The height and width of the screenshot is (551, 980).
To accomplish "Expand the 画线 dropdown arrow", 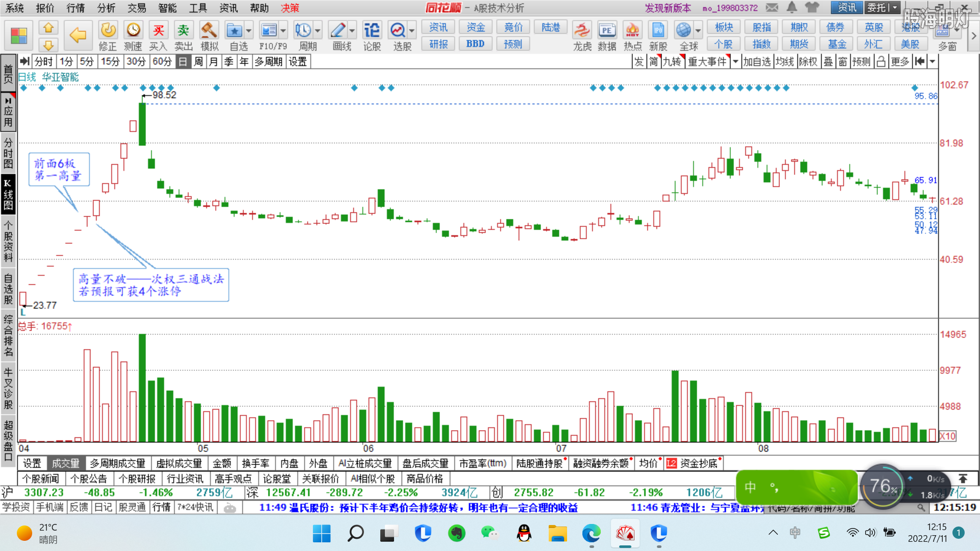I will click(352, 31).
